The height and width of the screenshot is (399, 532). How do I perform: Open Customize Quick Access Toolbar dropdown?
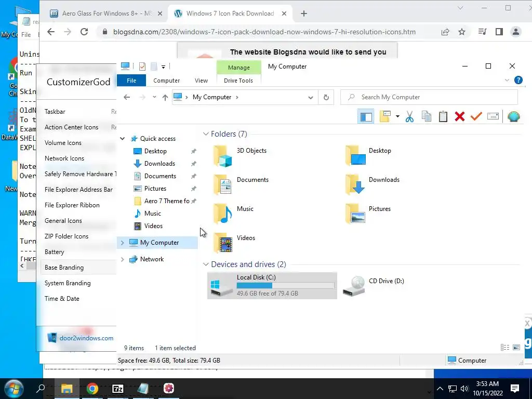click(163, 67)
